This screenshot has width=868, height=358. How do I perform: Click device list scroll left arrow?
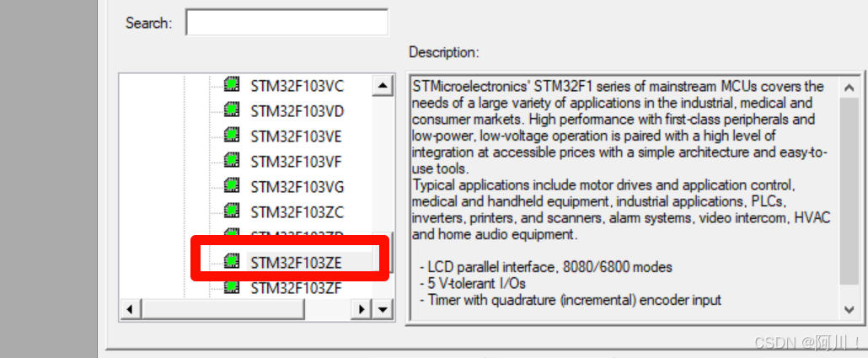coord(131,309)
